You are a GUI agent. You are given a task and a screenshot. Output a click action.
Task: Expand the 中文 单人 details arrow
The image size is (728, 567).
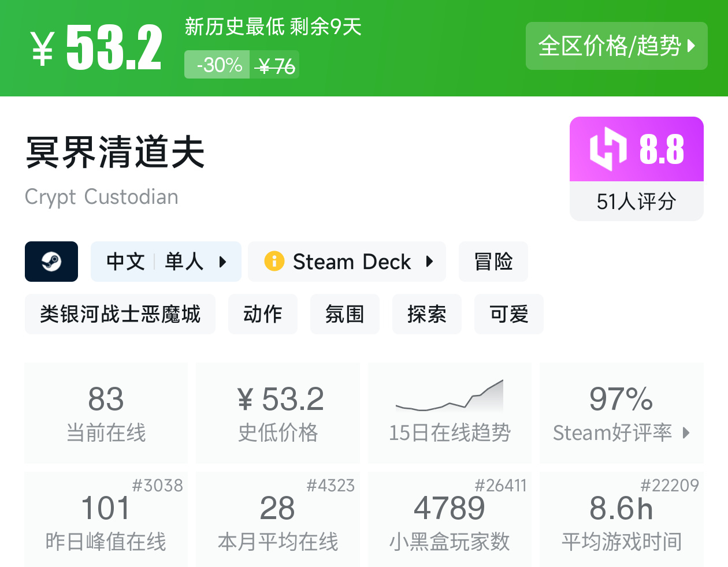click(x=224, y=261)
